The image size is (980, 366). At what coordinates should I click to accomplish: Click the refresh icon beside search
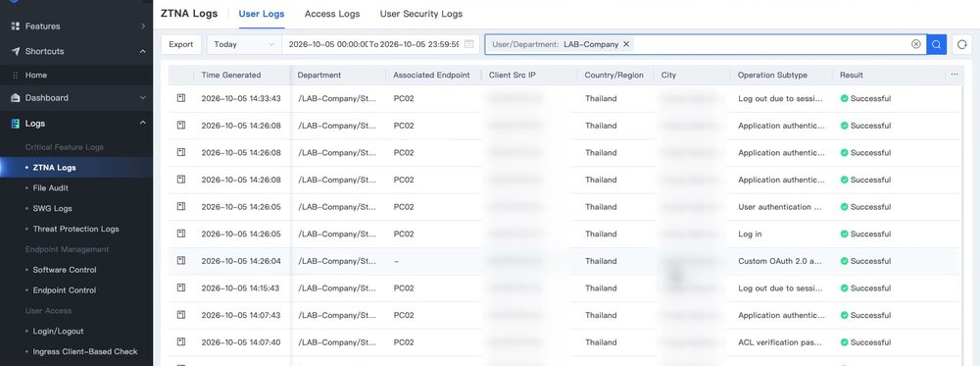point(962,44)
